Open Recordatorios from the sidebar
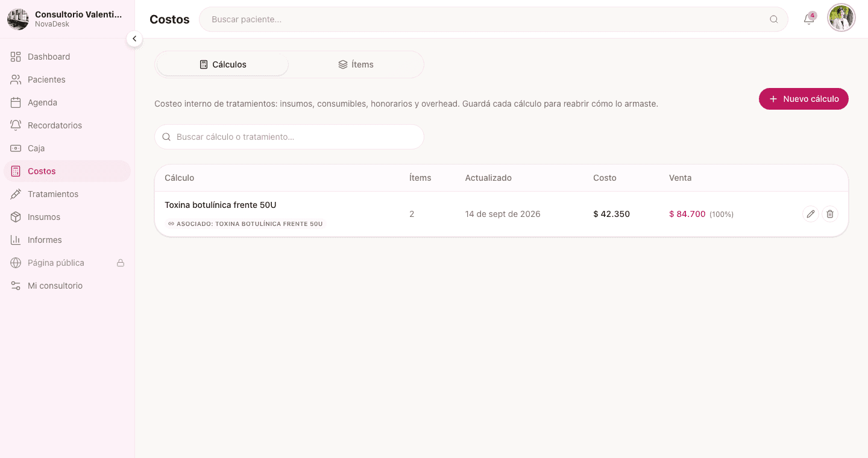 (67, 125)
